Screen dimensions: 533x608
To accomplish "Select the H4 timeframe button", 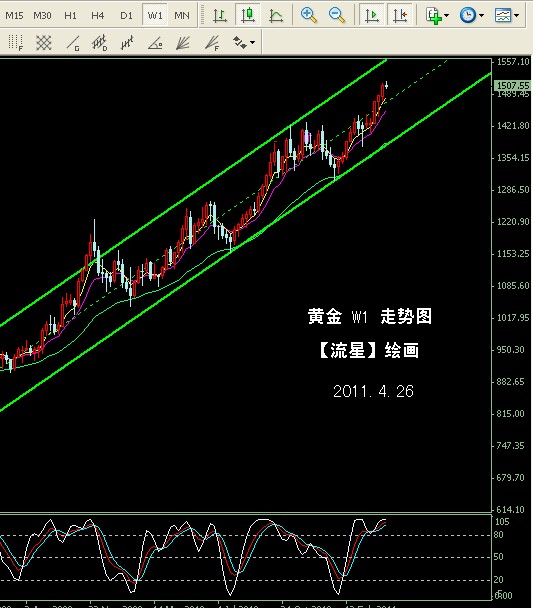I will point(98,16).
